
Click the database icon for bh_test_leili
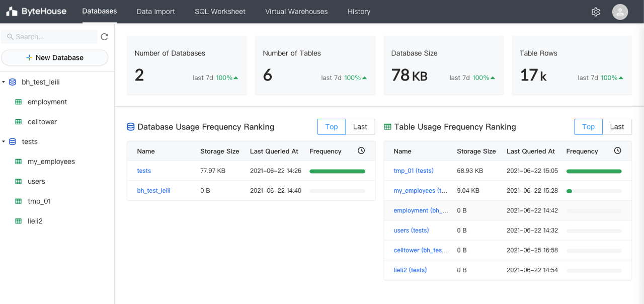click(13, 82)
